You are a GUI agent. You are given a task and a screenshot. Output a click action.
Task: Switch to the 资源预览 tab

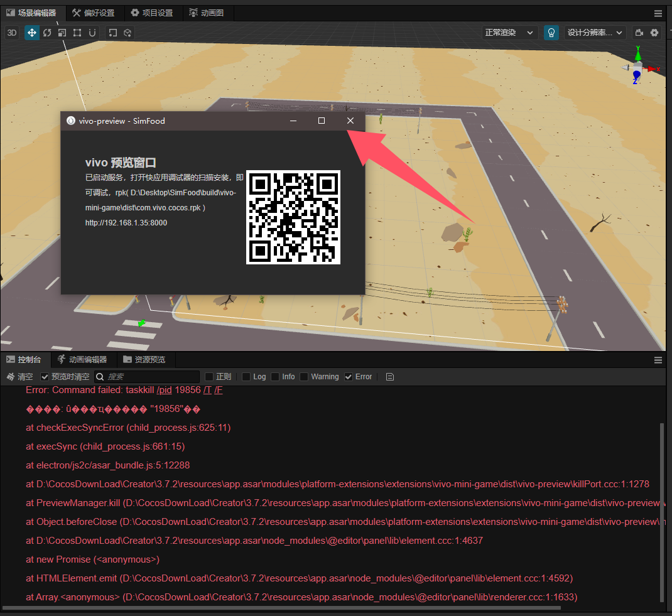click(x=144, y=359)
